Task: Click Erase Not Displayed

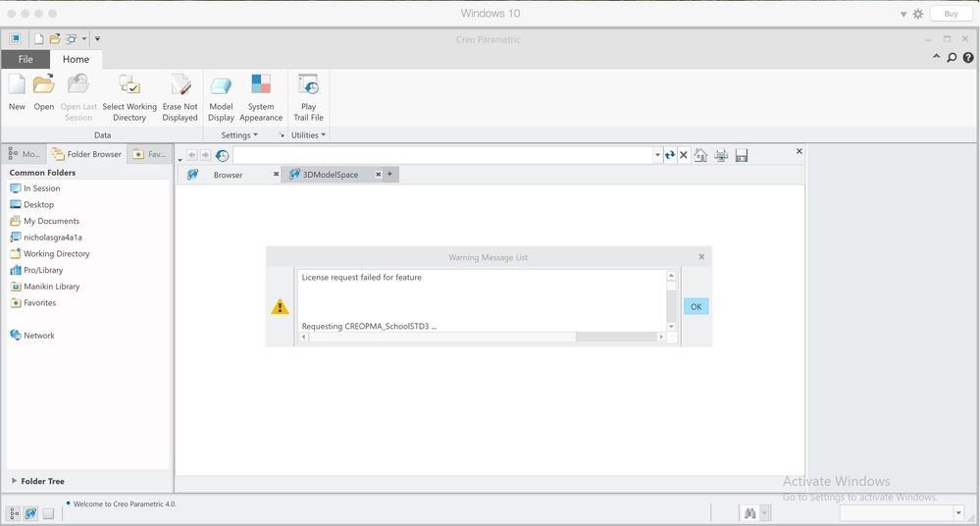Action: coord(180,97)
